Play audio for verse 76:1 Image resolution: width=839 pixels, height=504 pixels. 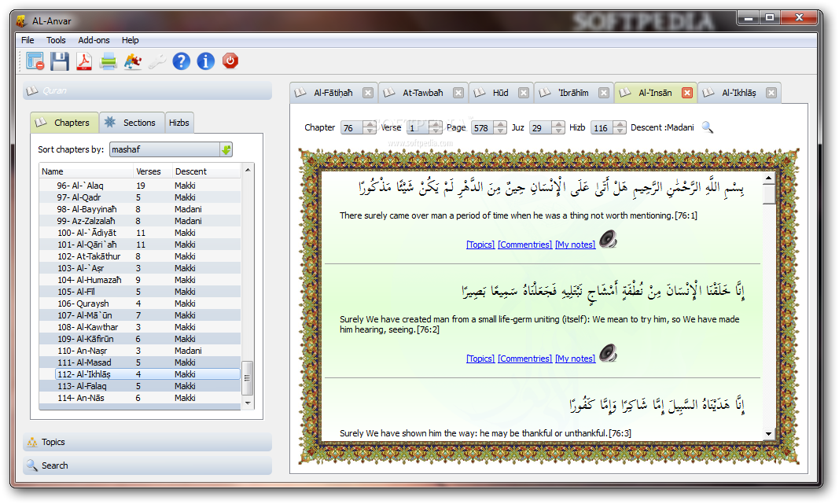(608, 239)
